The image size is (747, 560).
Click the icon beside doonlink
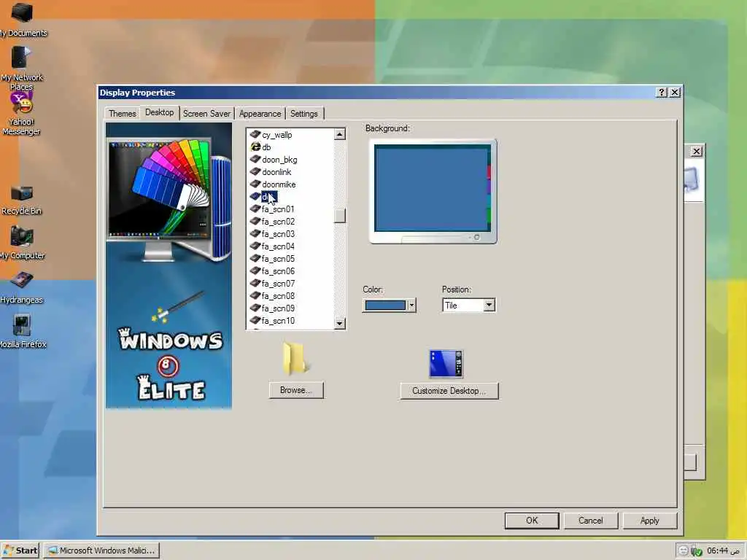point(255,172)
